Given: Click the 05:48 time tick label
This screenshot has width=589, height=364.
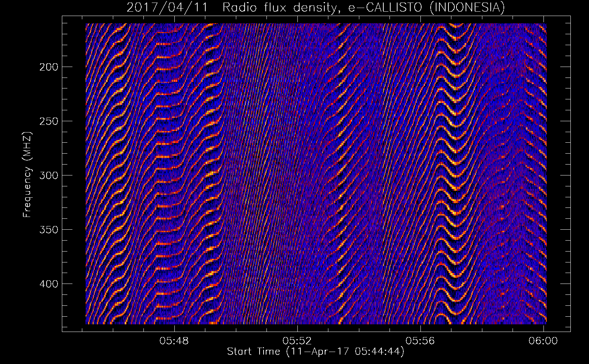Looking at the screenshot, I should (x=174, y=341).
